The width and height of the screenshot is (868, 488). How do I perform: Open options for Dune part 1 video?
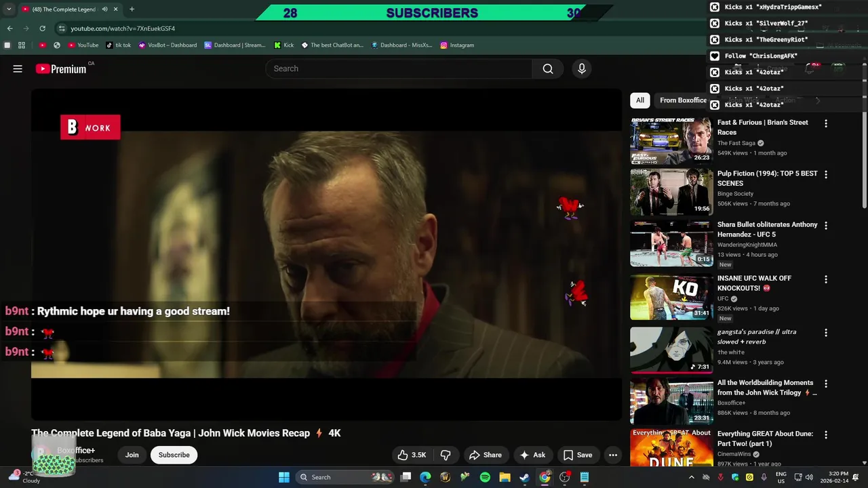[x=825, y=434]
